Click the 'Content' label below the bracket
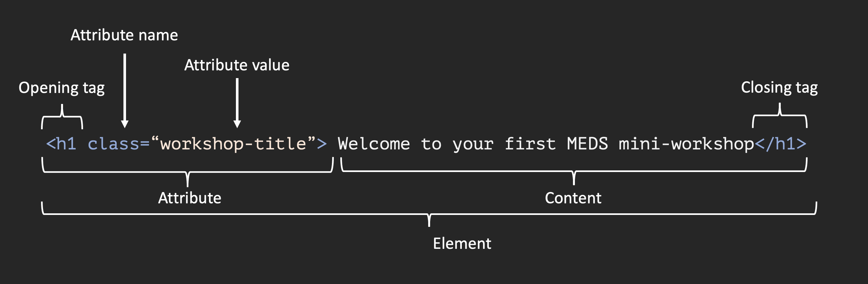This screenshot has width=868, height=284. point(573,198)
